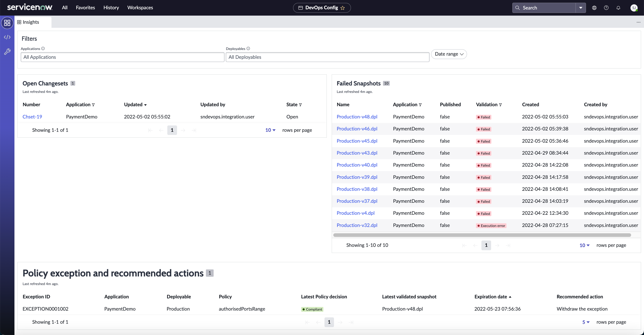
Task: Click the DevOps Config title pill
Action: pos(322,8)
